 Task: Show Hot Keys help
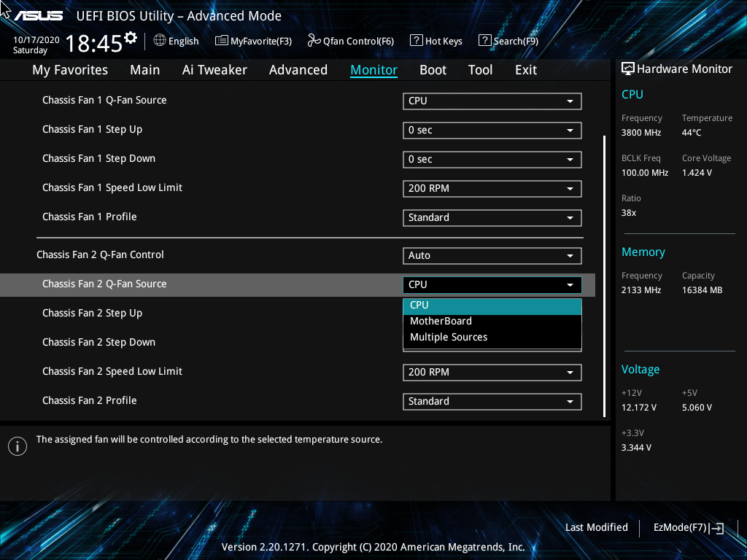(436, 41)
